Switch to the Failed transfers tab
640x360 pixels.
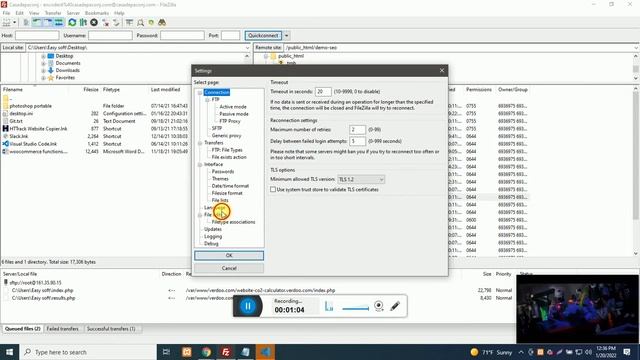(x=62, y=329)
